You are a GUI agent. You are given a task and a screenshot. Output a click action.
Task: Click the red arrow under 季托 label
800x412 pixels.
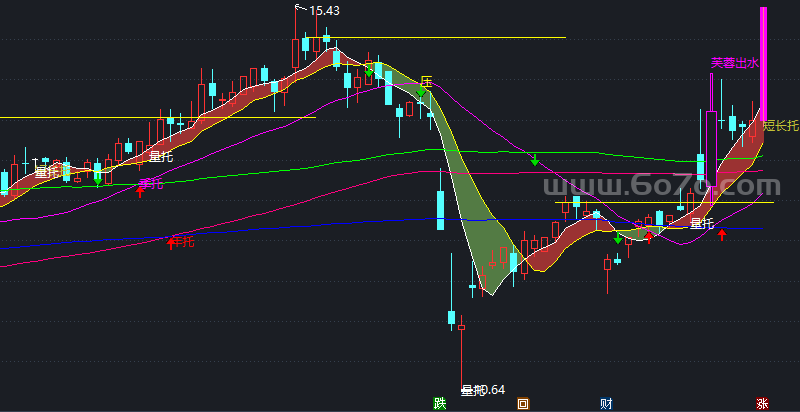point(141,192)
